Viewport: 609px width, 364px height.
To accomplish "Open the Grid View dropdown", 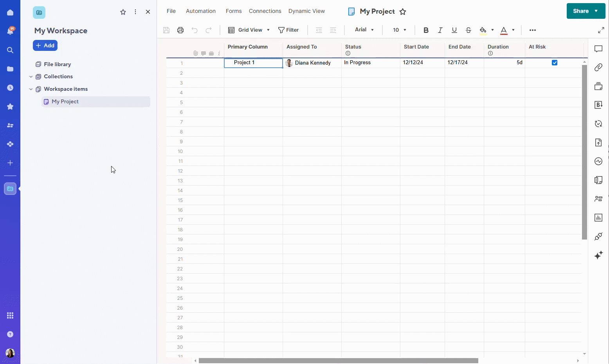I will coord(249,30).
